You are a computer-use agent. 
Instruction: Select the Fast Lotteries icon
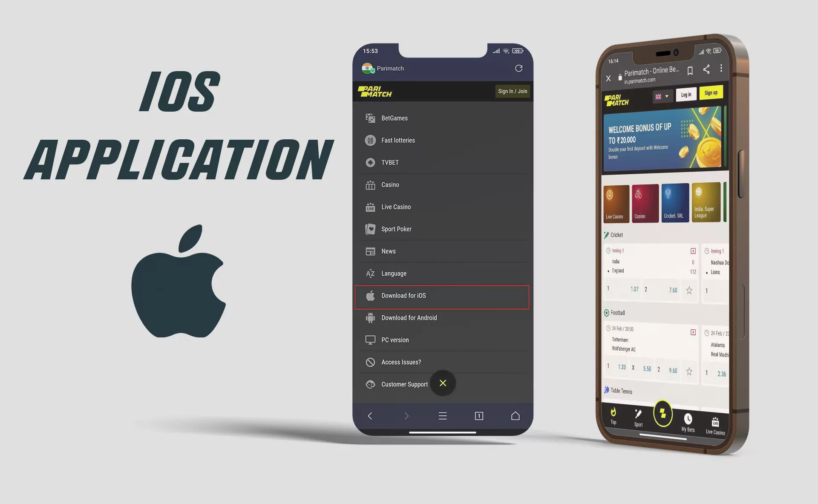370,140
